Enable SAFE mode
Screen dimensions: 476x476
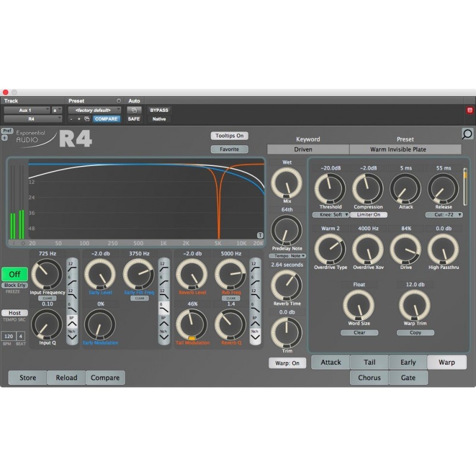pos(134,119)
